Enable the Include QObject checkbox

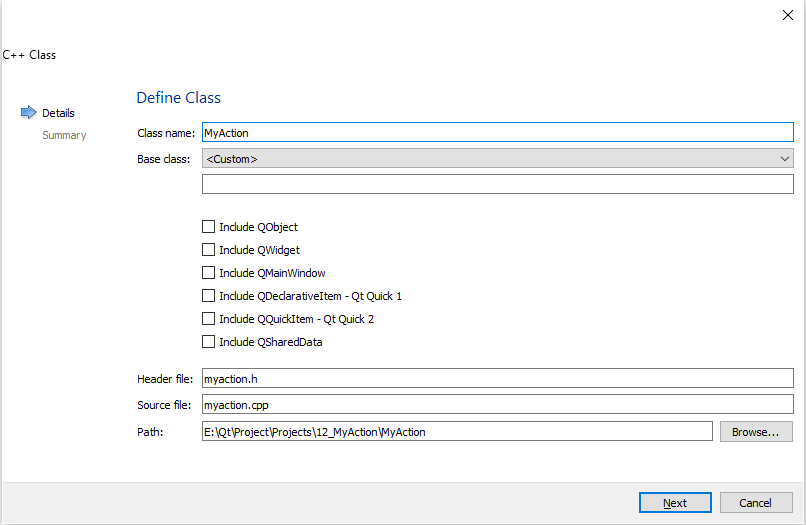[x=208, y=227]
